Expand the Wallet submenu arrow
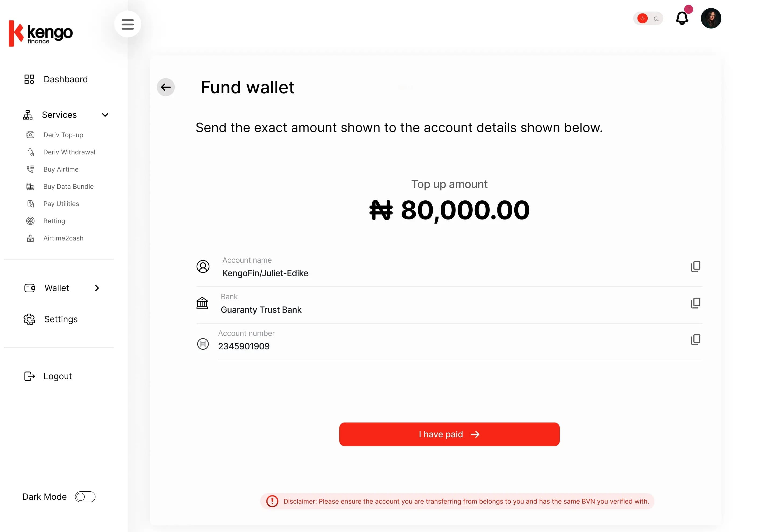Viewport: 759px width, 532px height. 97,288
